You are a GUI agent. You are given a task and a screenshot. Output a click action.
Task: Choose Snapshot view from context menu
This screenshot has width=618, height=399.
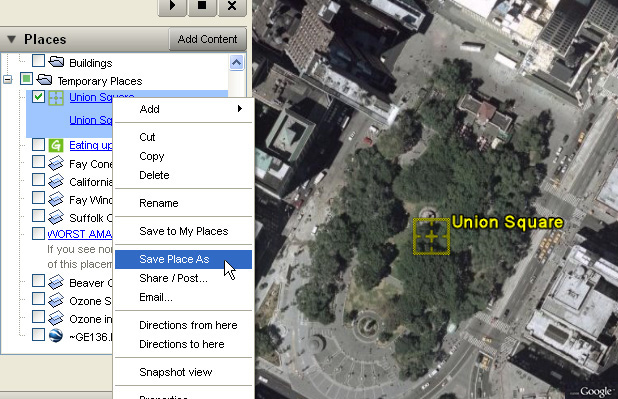coord(184,372)
